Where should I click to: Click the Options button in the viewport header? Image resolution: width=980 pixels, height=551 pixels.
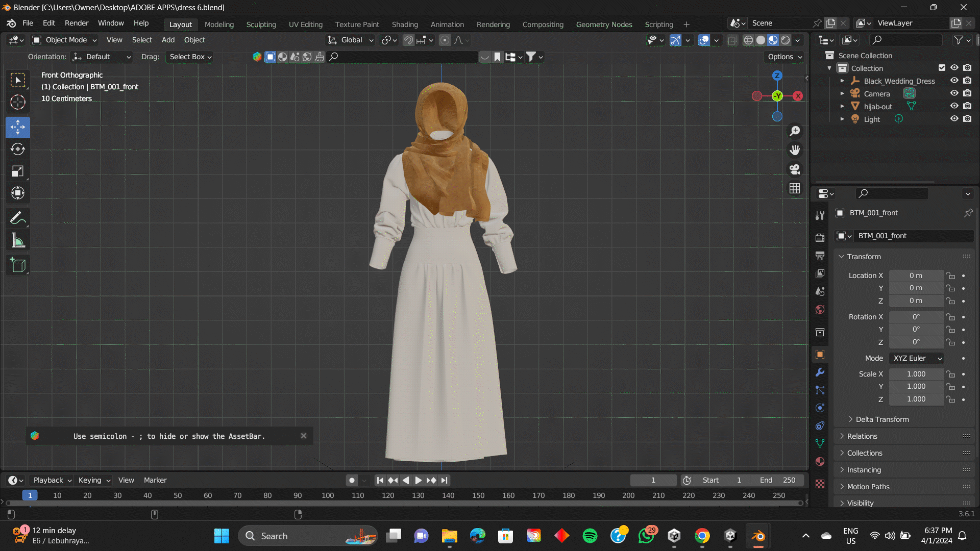tap(784, 57)
